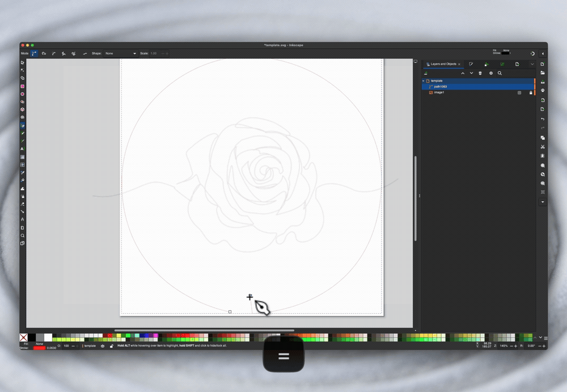
Task: Select the Tweak tool
Action: pos(23,189)
